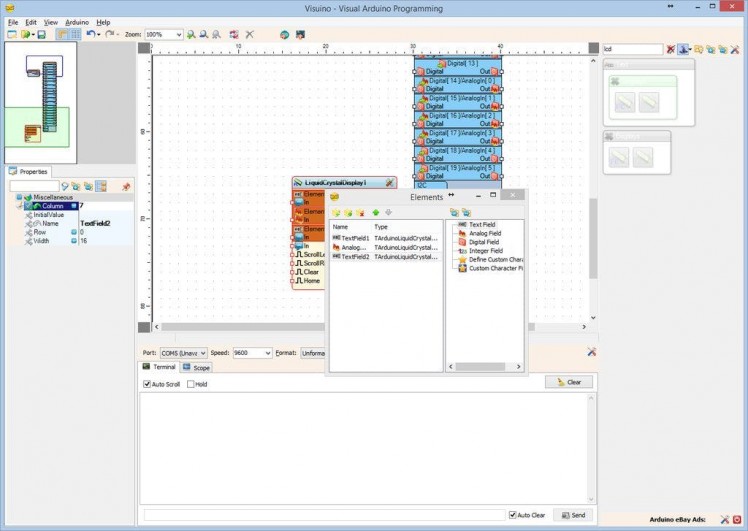Select TextField1 in the Elements list

[x=355, y=239]
